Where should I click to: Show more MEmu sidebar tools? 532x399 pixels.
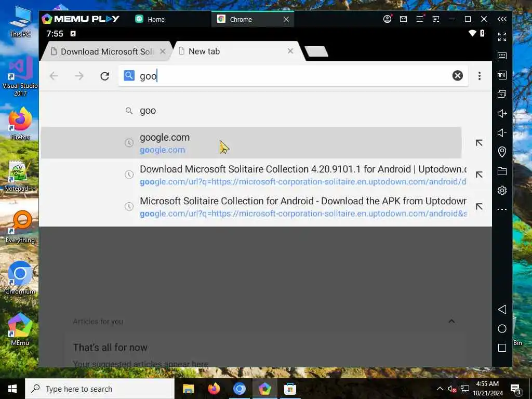pyautogui.click(x=502, y=209)
